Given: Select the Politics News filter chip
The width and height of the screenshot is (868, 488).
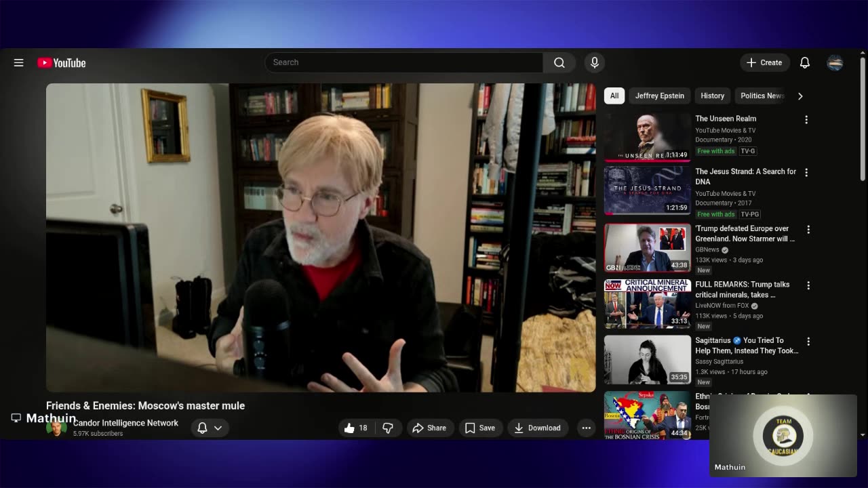Looking at the screenshot, I should coord(762,96).
